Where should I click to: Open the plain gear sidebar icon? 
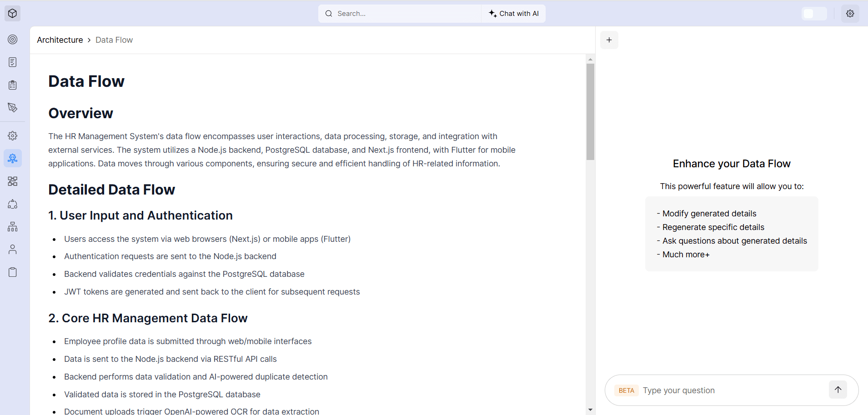[13, 136]
